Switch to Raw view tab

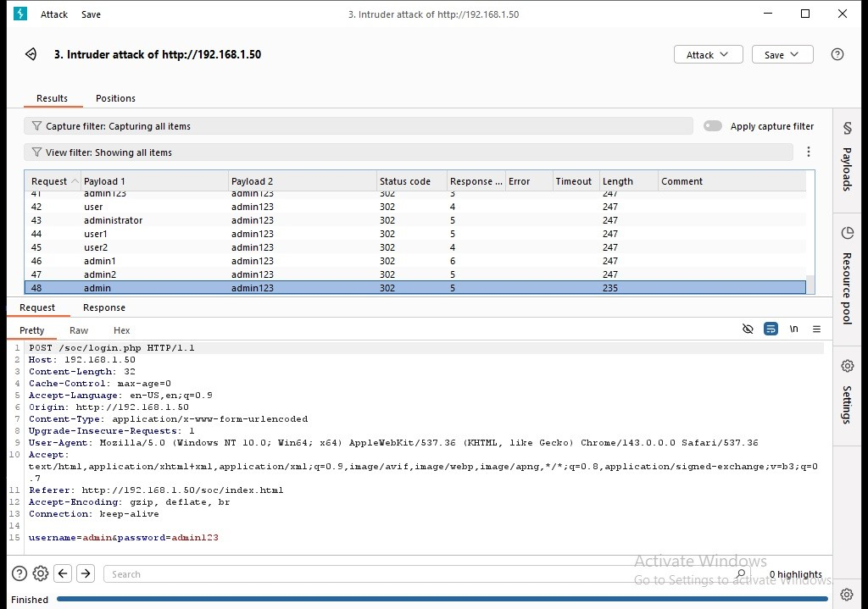(x=79, y=330)
